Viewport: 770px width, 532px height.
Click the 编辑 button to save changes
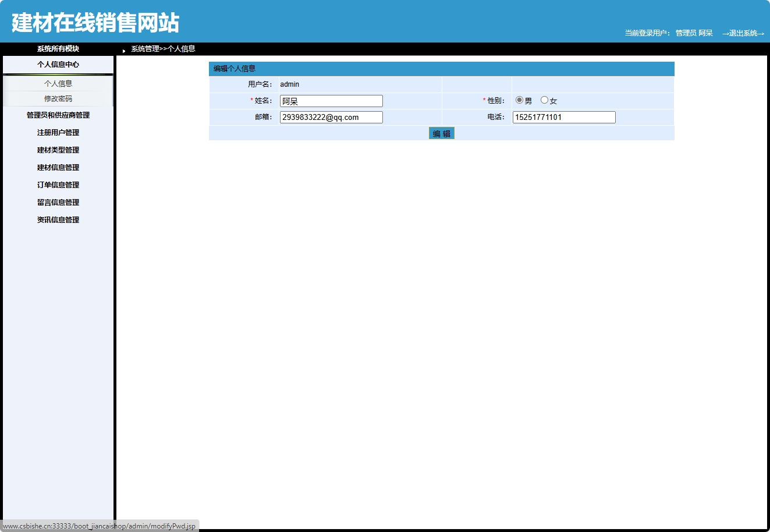coord(441,133)
